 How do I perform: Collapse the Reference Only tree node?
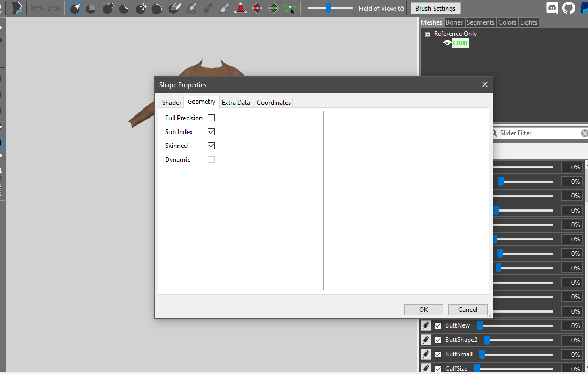tap(428, 34)
